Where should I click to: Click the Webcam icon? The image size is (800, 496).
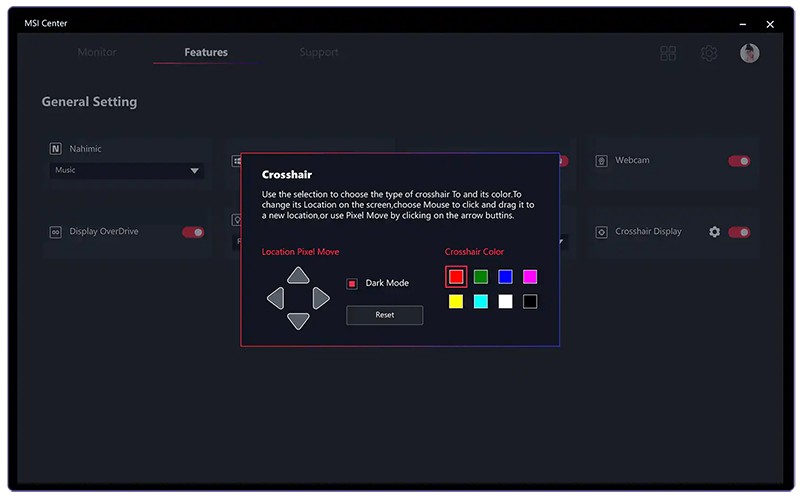(x=602, y=161)
